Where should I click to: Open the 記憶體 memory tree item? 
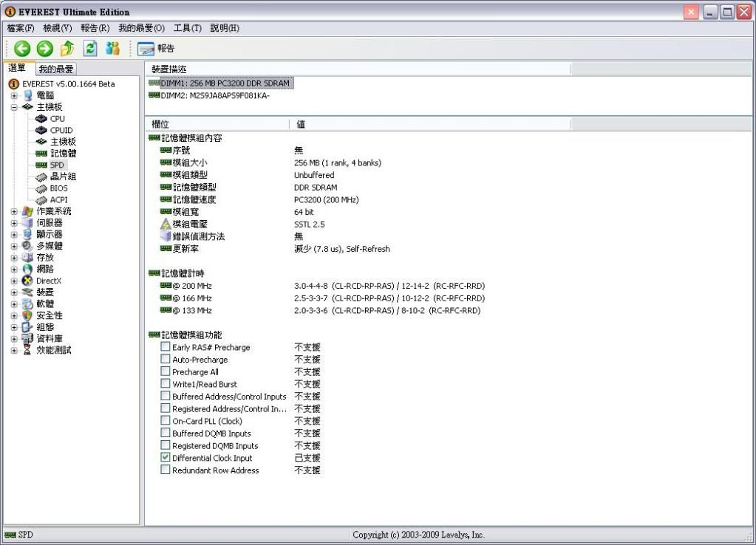[56, 154]
